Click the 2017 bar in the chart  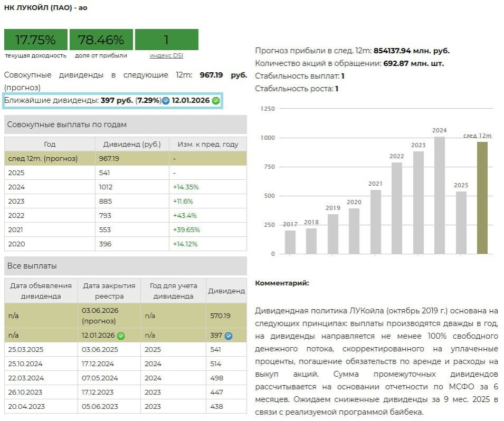(290, 242)
